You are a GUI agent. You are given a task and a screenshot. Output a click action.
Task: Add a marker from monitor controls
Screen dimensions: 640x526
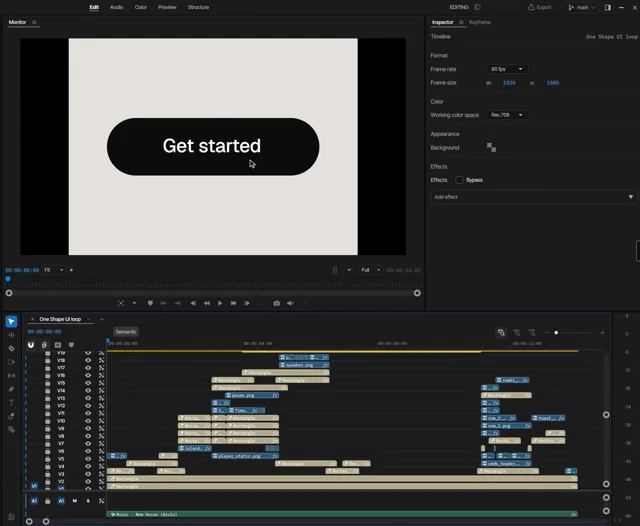coord(150,303)
